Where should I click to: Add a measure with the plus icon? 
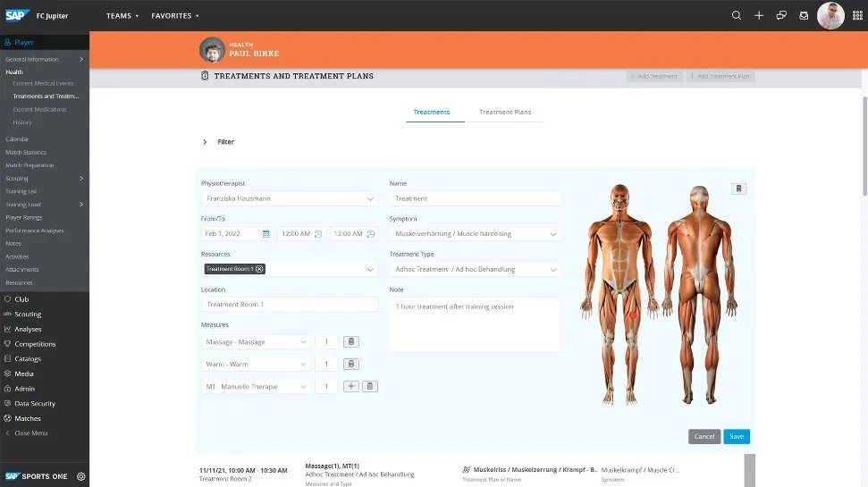(x=351, y=386)
